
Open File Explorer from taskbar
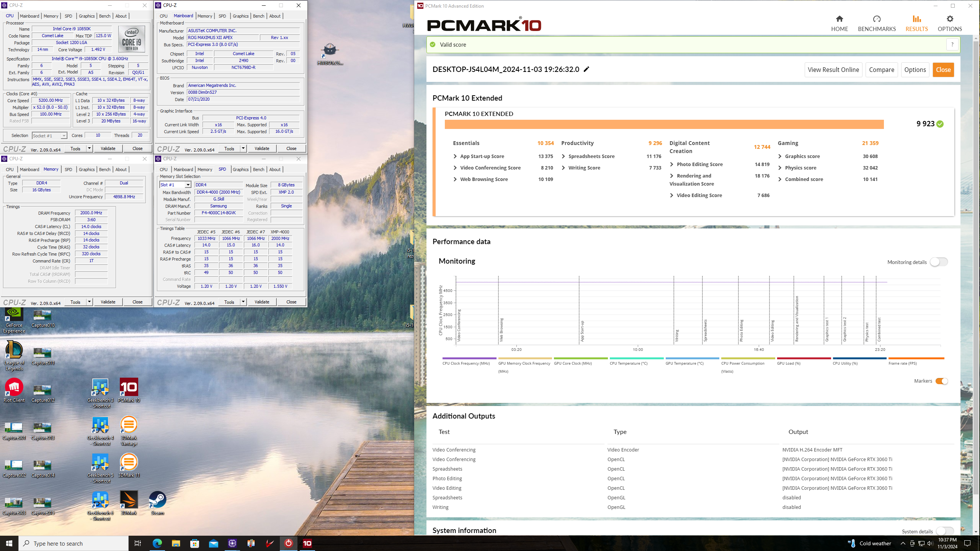pos(176,543)
